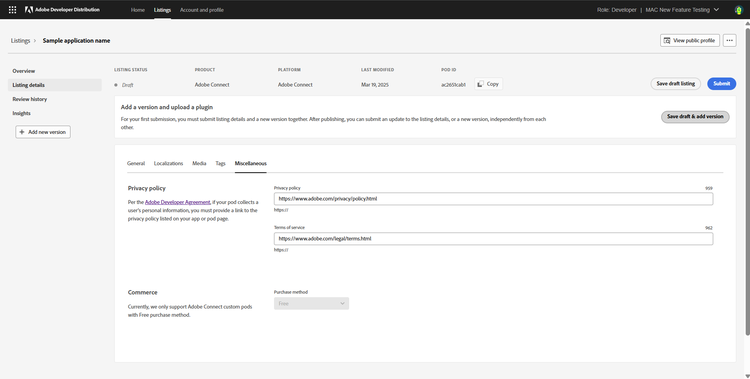This screenshot has width=750, height=379.
Task: Switch to the Localizations tab
Action: click(168, 163)
